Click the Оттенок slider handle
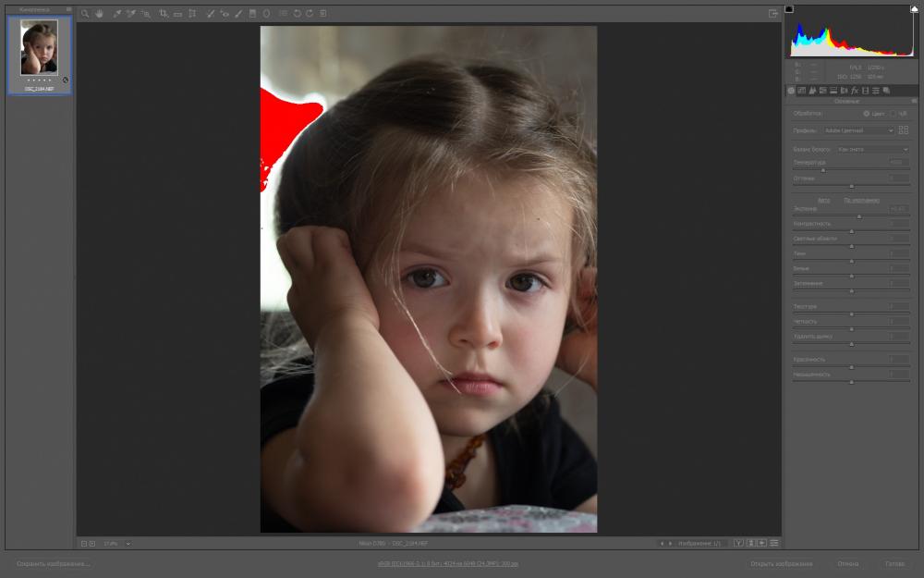Viewport: 924px width, 578px height. [852, 186]
